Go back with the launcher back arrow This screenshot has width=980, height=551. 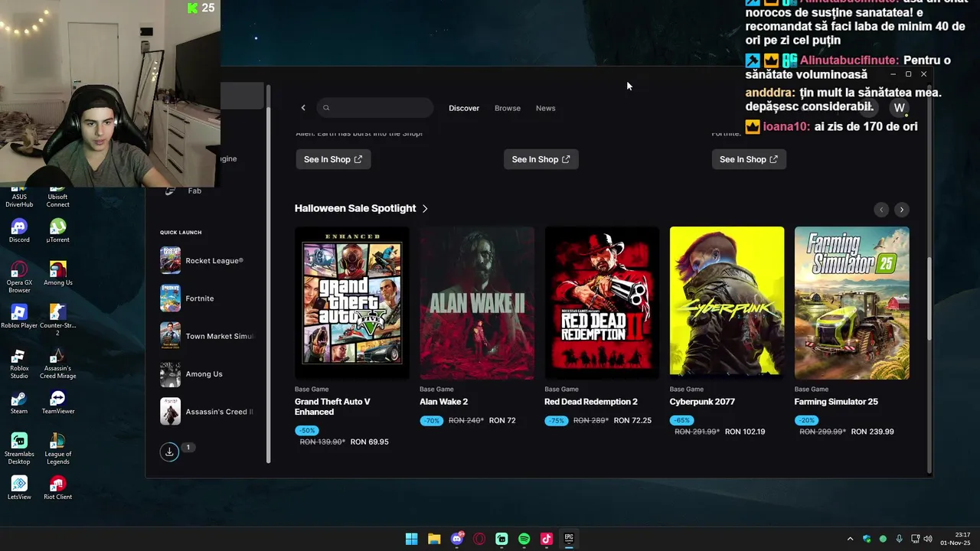tap(303, 108)
